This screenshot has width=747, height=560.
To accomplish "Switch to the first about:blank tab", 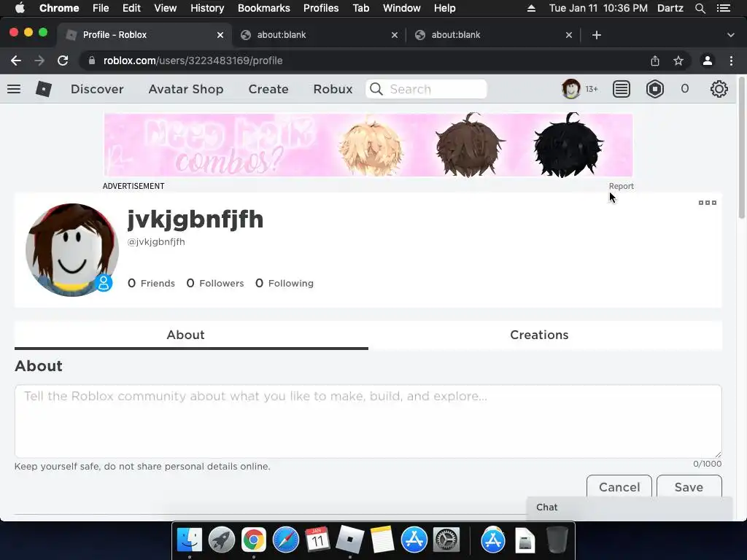I will click(320, 35).
